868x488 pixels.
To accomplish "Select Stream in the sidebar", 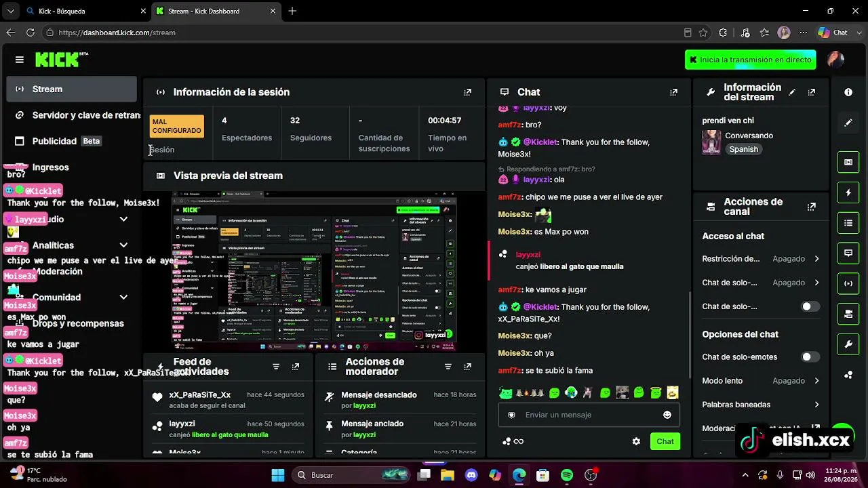I will (72, 89).
